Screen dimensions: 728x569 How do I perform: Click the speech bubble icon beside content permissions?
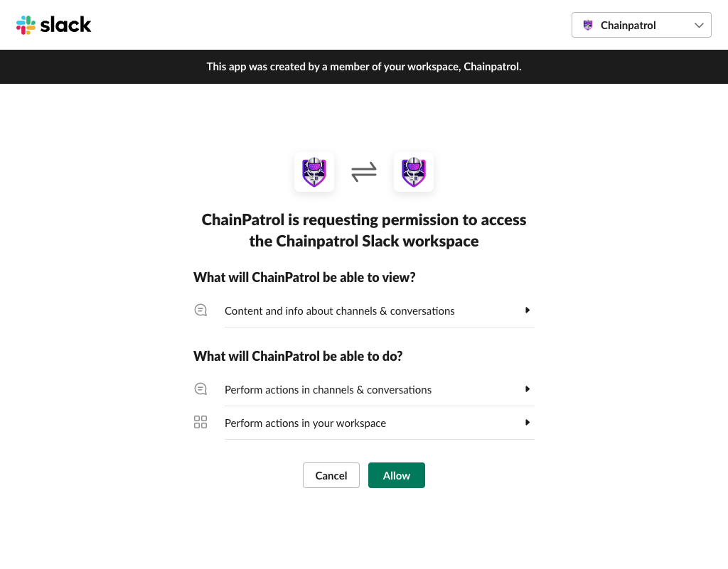point(200,310)
